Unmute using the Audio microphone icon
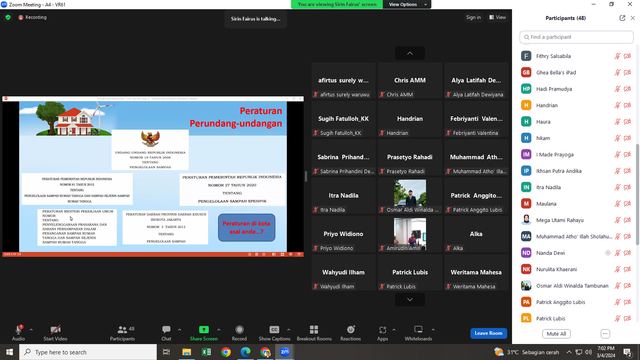Screen dimensions: 640x360 point(18,330)
